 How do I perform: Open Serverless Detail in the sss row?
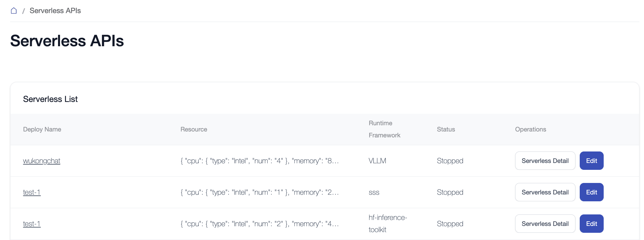coord(545,192)
